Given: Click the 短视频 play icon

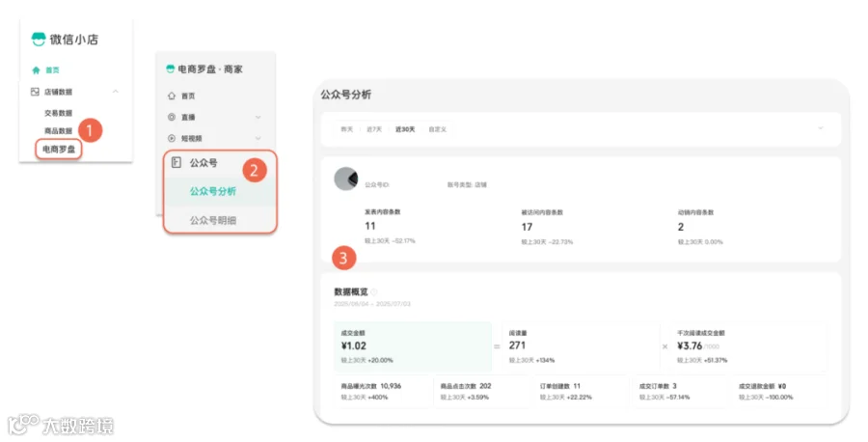Looking at the screenshot, I should coord(172,138).
